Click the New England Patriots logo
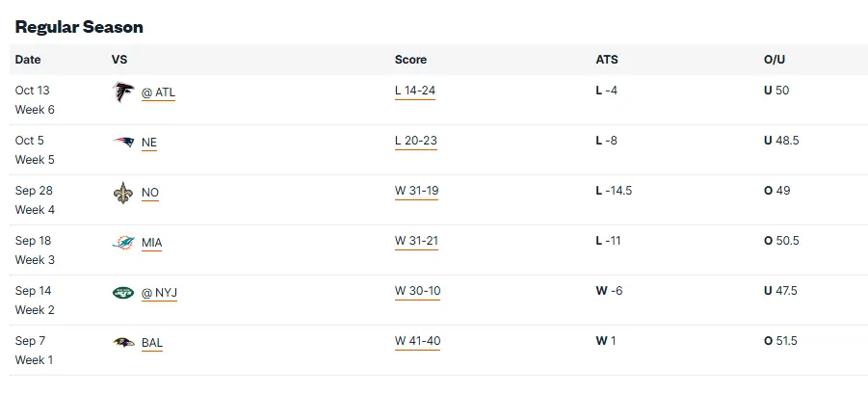868x393 pixels. 122,143
